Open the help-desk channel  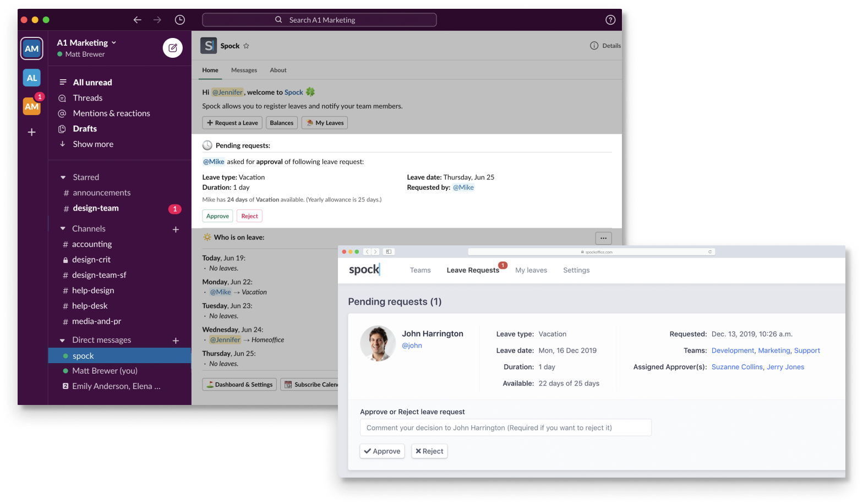coord(90,306)
